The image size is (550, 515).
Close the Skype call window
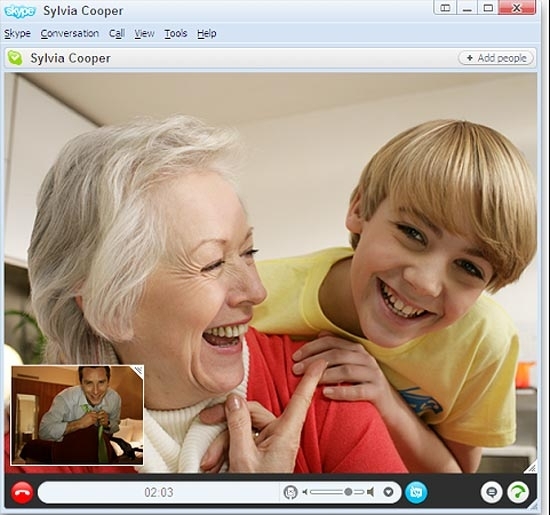517,8
